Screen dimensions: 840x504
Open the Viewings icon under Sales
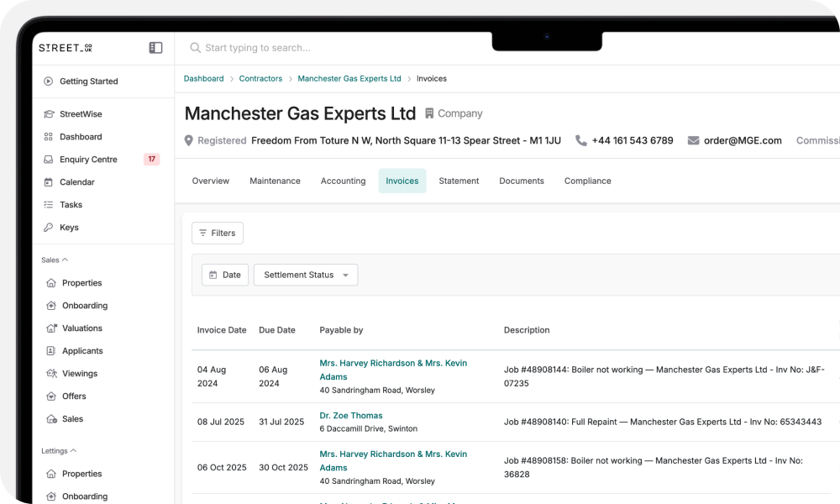[x=50, y=373]
